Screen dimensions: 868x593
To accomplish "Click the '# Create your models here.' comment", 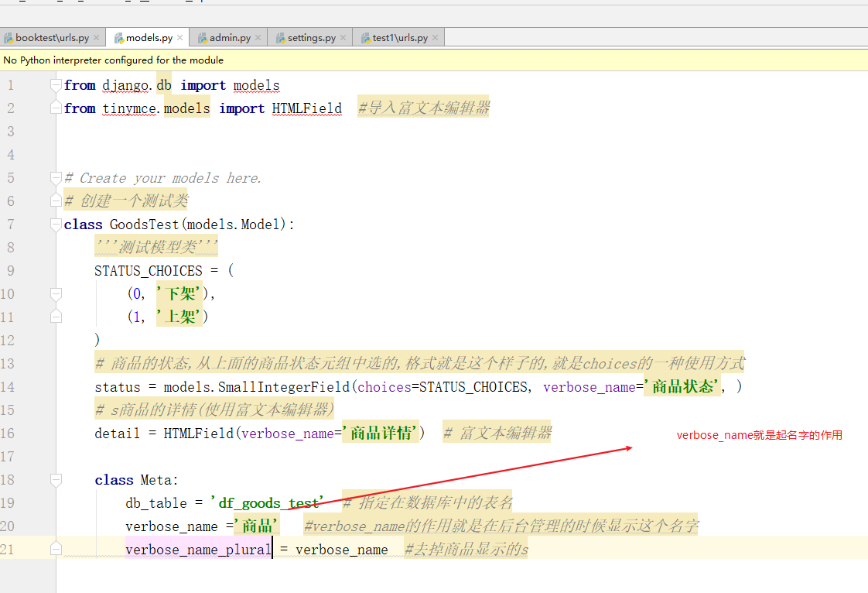I will [x=162, y=178].
